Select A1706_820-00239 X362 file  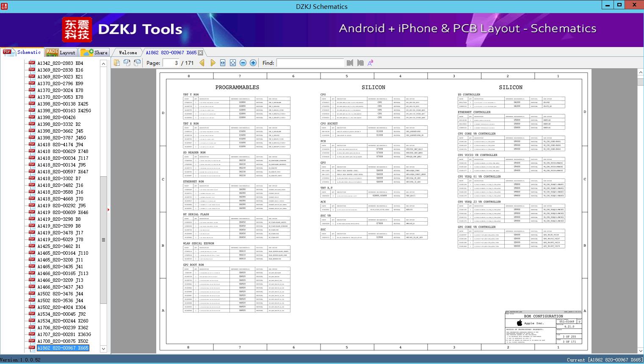pos(63,328)
